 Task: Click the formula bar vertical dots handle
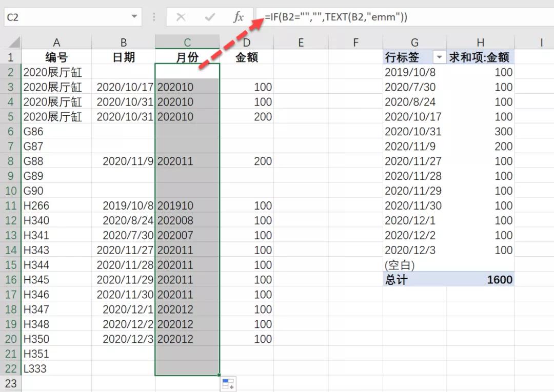(154, 17)
